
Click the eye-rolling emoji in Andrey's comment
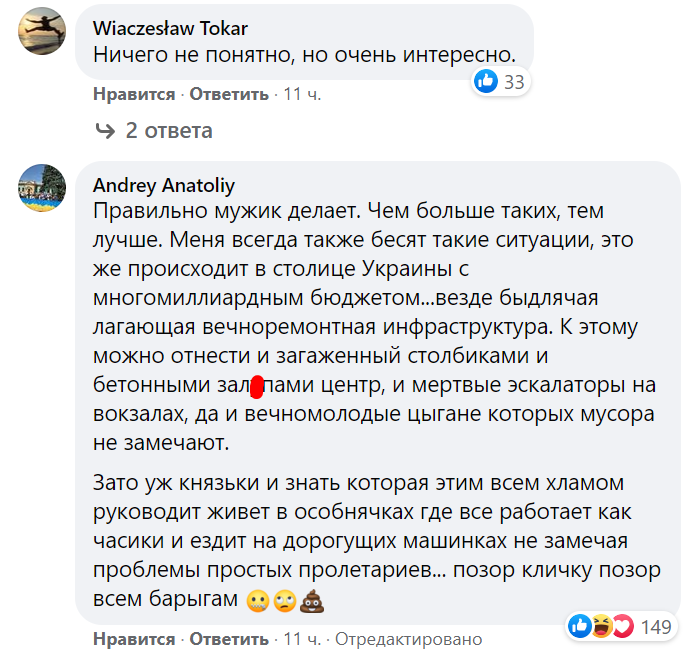point(285,602)
